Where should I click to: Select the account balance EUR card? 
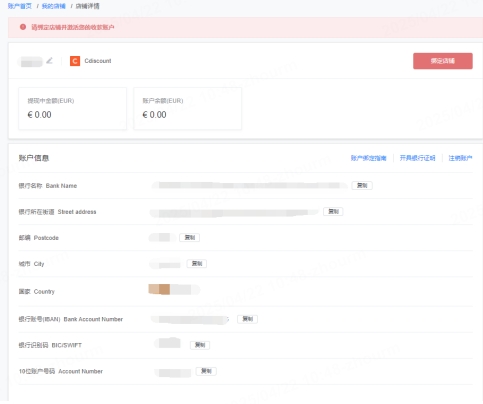(x=187, y=108)
